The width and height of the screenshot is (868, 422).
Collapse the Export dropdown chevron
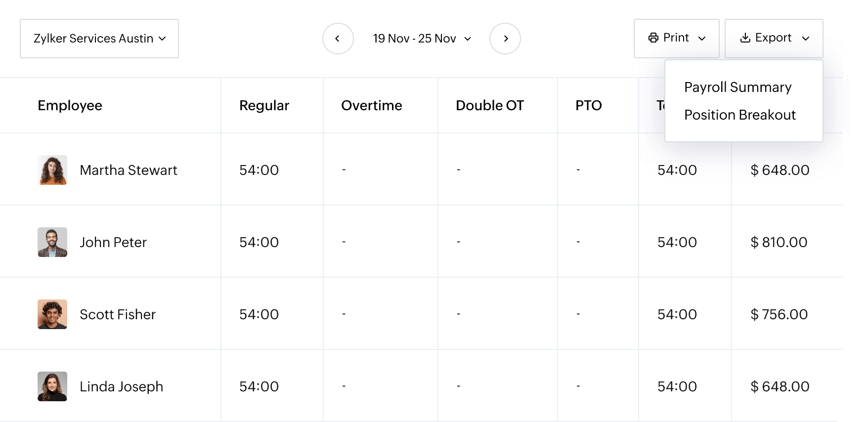[x=805, y=39]
